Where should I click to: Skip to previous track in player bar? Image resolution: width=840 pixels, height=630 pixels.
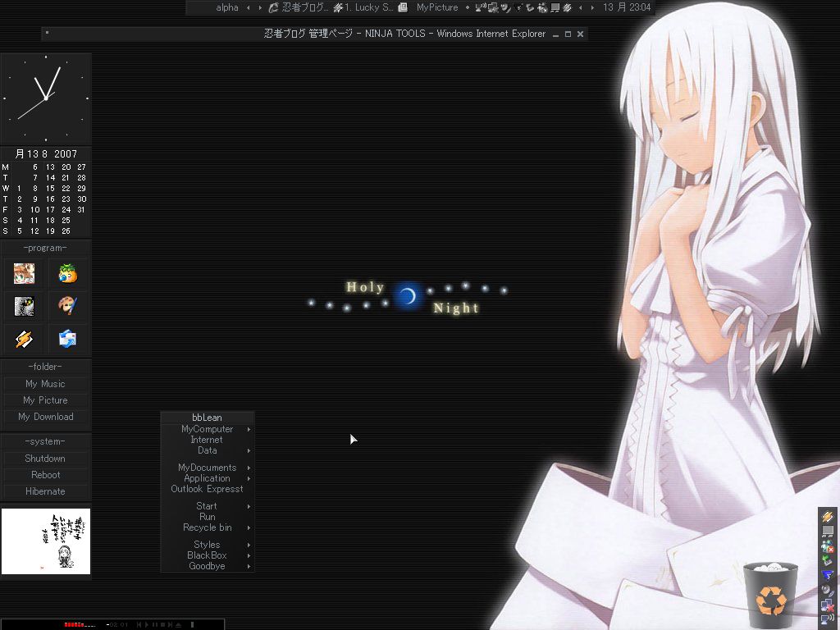(139, 624)
